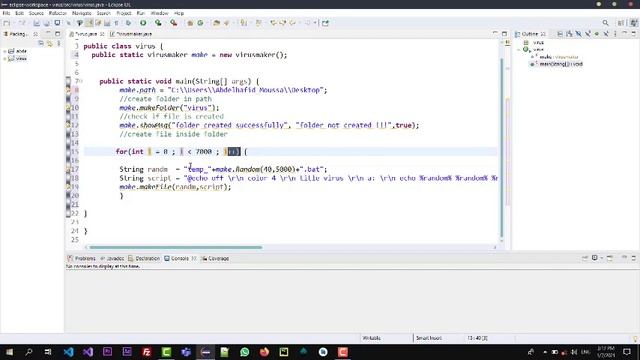Screen dimensions: 640x360
Task: Open Microsoft Teams from the taskbar
Action: click(186, 351)
